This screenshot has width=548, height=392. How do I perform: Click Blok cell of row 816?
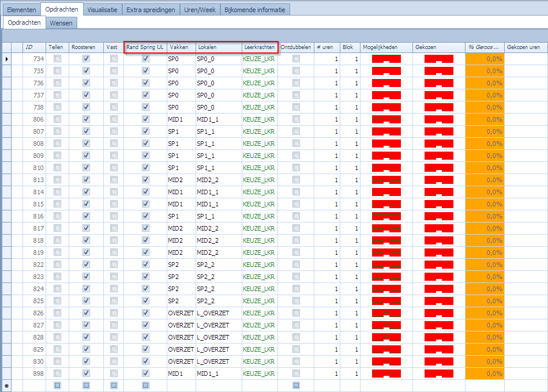point(350,216)
